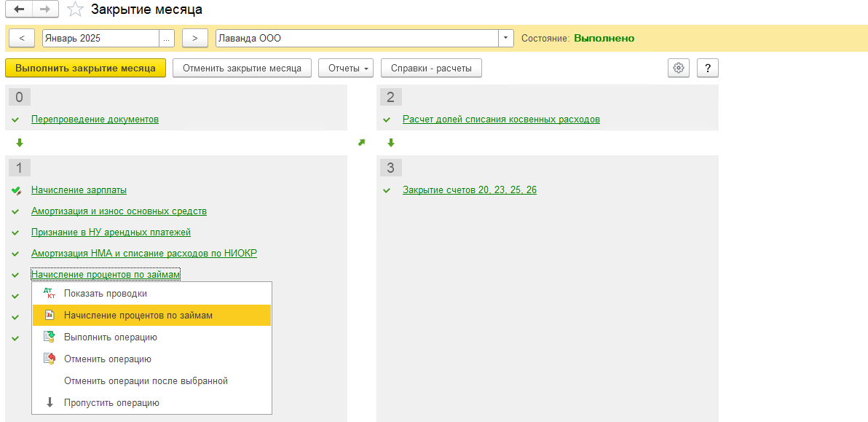The height and width of the screenshot is (422, 868).
Task: Click the Отменить операцию icon
Action: [x=50, y=359]
